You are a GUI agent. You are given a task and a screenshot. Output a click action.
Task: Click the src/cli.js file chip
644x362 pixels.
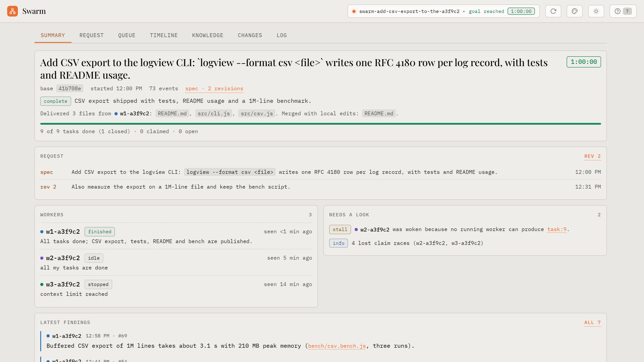214,114
